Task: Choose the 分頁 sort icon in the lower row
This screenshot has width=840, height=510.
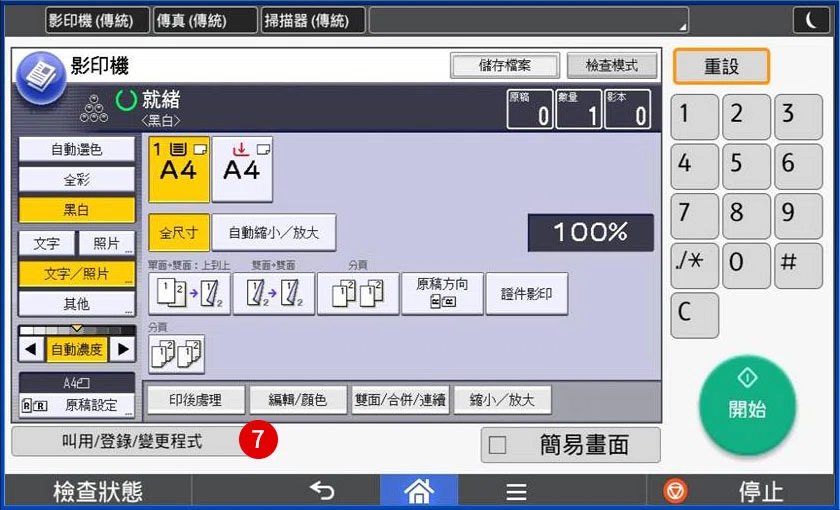Action: click(x=176, y=354)
